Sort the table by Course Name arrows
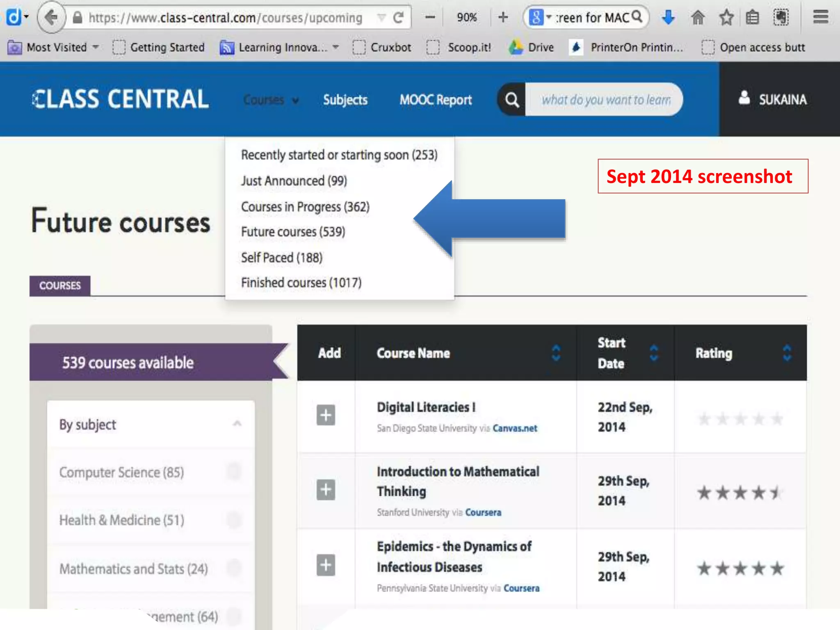 pyautogui.click(x=556, y=353)
